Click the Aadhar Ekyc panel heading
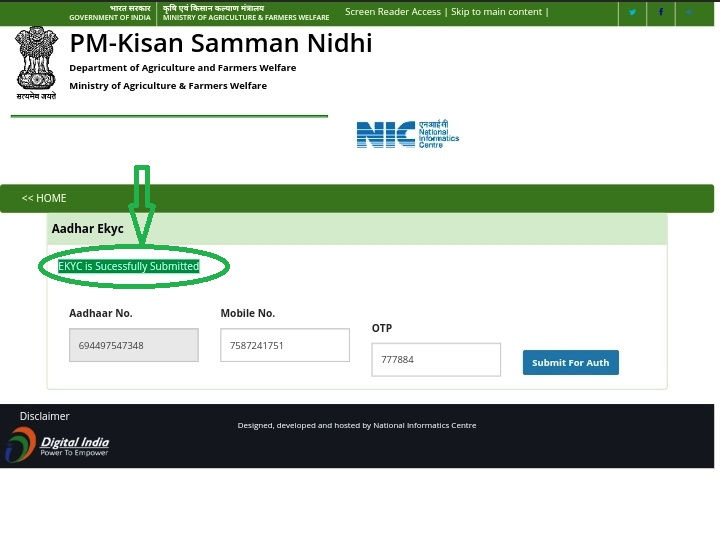720x536 pixels. tap(87, 229)
